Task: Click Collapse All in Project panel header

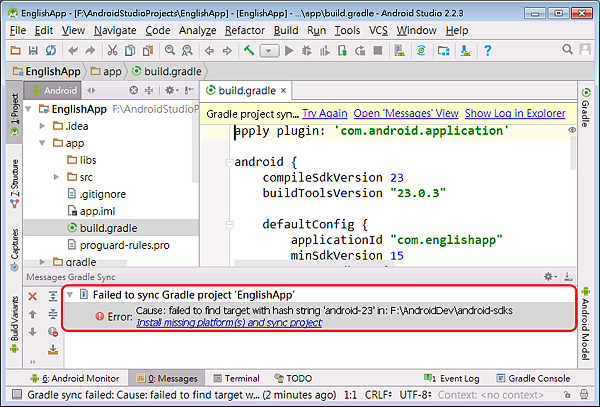Action: (149, 90)
